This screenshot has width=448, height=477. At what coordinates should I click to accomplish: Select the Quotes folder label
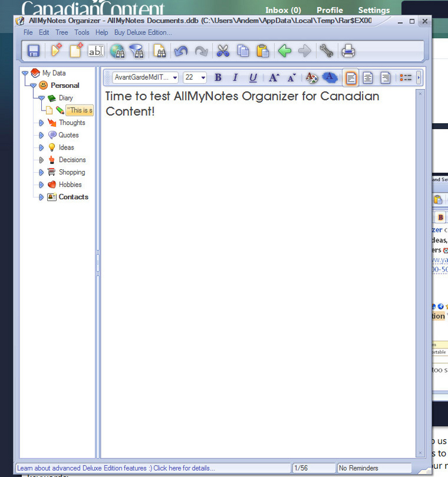pyautogui.click(x=69, y=135)
